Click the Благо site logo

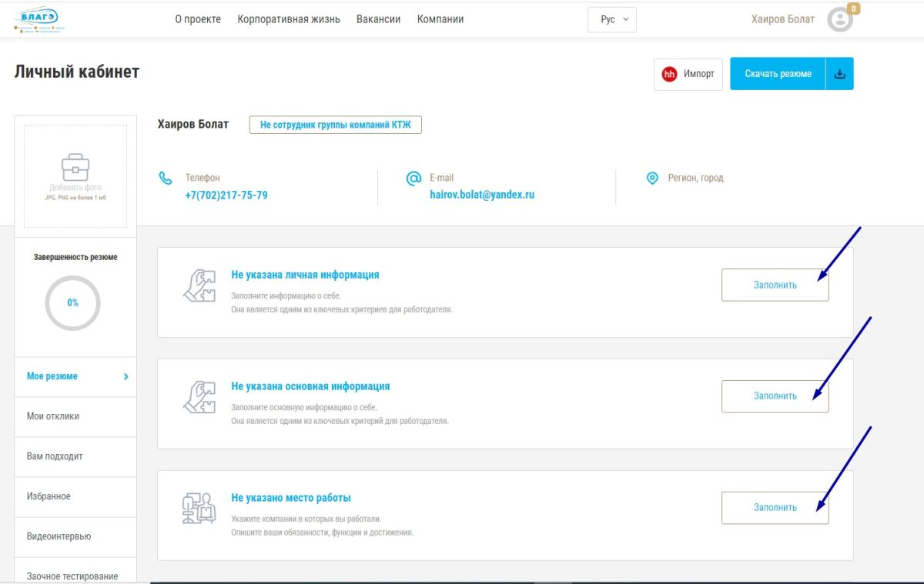click(x=40, y=19)
